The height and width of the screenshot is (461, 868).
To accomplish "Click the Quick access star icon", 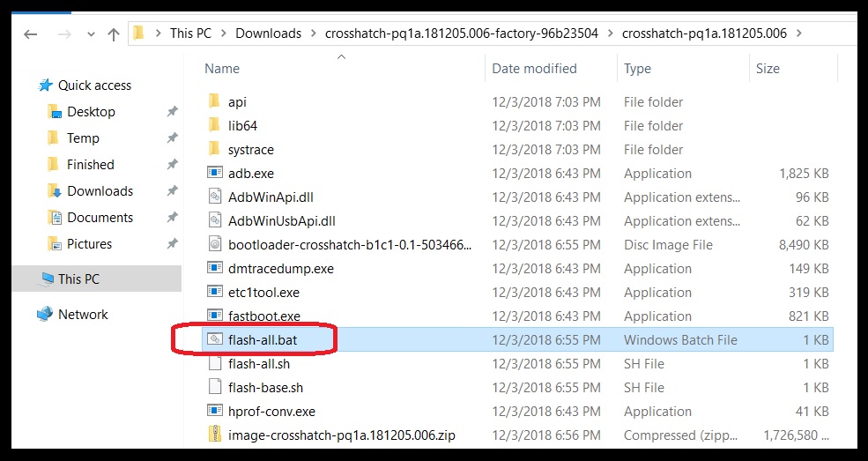I will click(45, 86).
